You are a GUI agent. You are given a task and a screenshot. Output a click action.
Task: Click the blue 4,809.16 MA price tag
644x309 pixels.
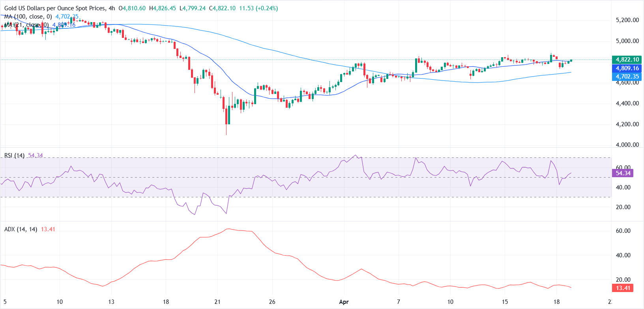(627, 68)
